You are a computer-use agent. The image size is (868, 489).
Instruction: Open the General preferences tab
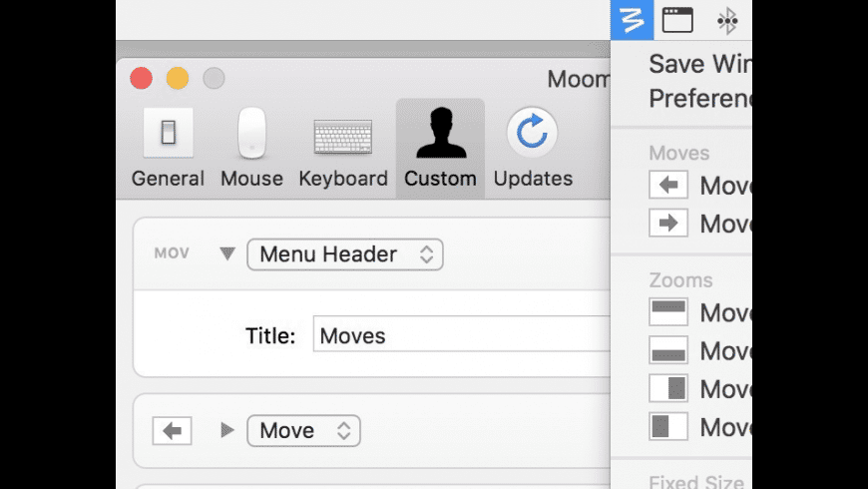point(168,149)
